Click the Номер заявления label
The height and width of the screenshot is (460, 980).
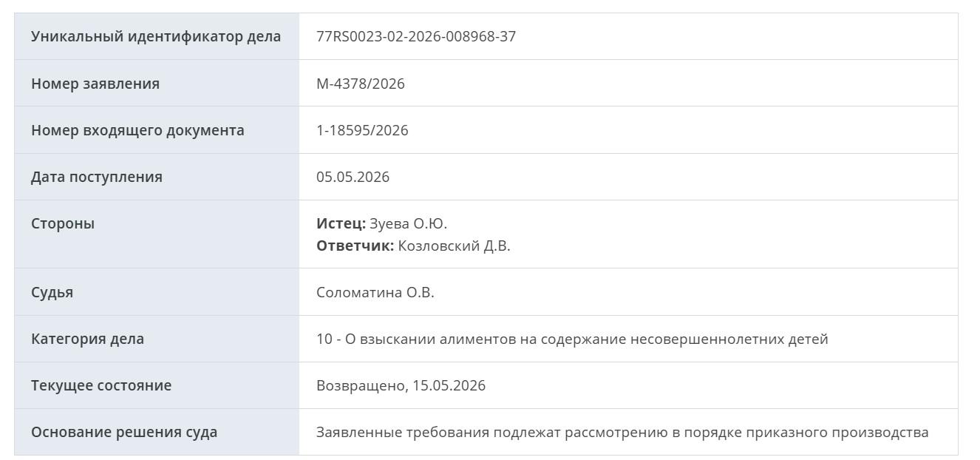coord(95,84)
